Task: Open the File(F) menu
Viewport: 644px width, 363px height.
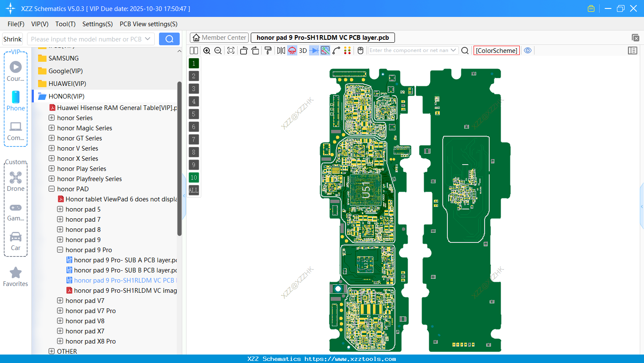Action: click(x=16, y=24)
